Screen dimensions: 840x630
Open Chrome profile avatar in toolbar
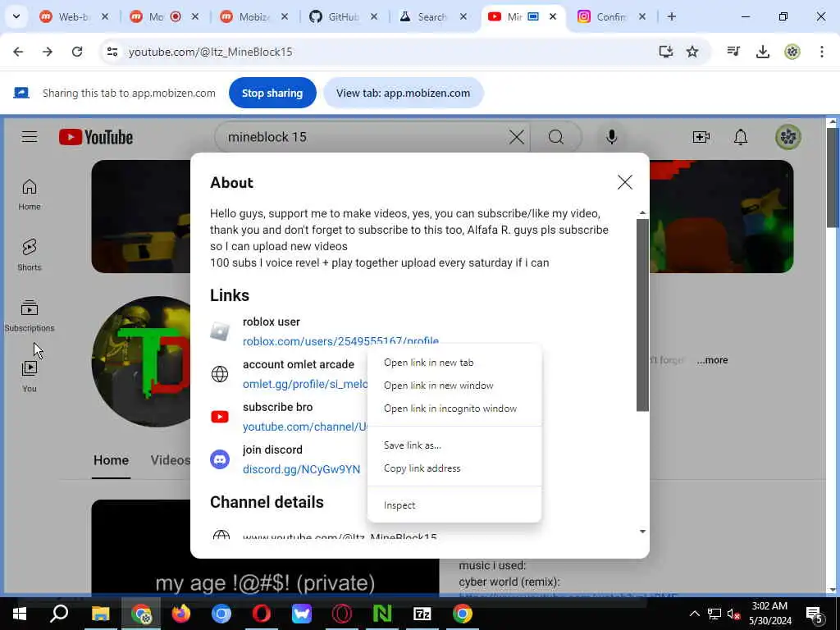pos(792,52)
